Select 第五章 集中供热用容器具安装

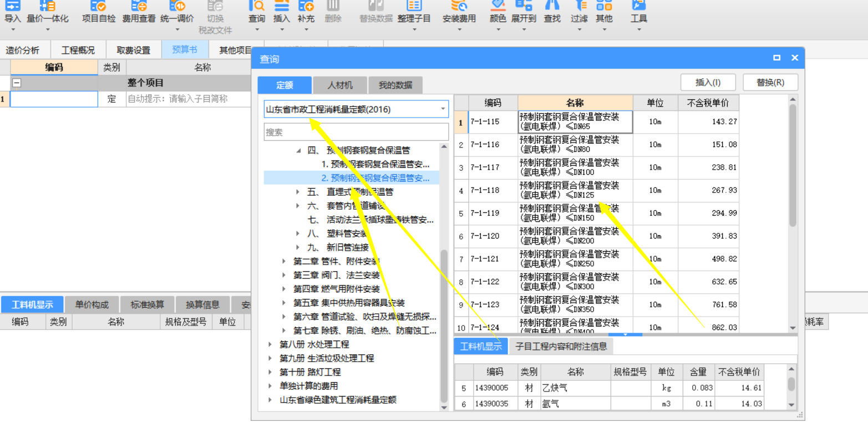tap(349, 303)
